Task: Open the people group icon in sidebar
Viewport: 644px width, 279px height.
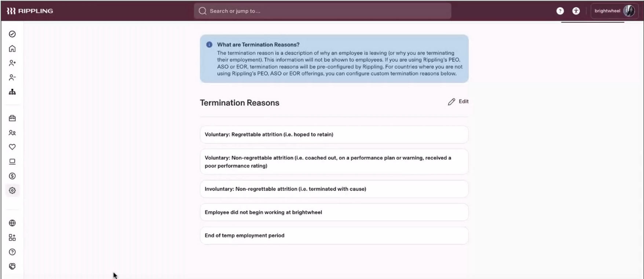Action: pos(12,133)
